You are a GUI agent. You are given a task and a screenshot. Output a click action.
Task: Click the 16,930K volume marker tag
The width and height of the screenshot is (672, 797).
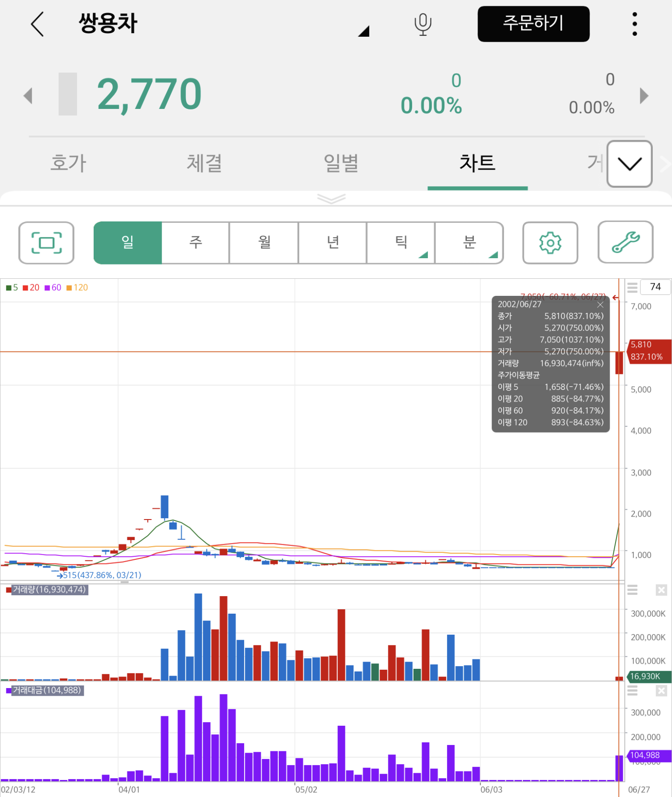[x=649, y=676]
